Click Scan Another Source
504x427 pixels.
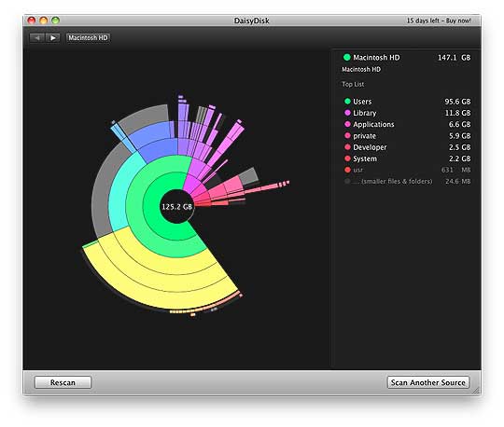point(427,382)
